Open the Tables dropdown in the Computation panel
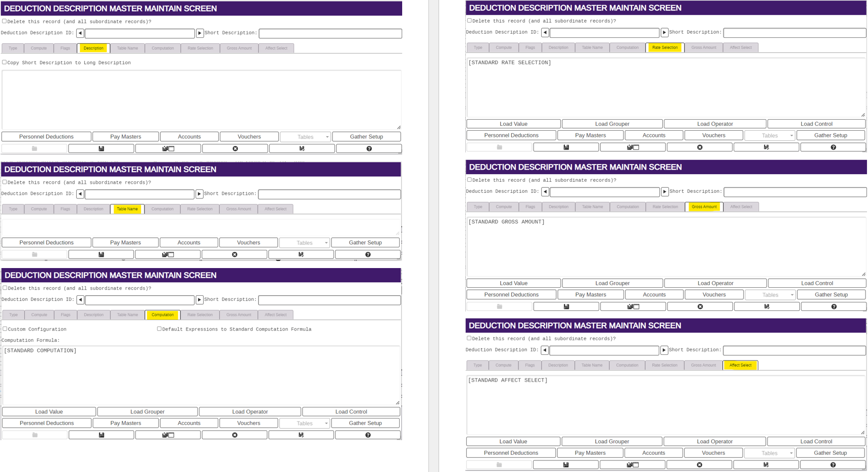Image resolution: width=868 pixels, height=472 pixels. click(305, 423)
